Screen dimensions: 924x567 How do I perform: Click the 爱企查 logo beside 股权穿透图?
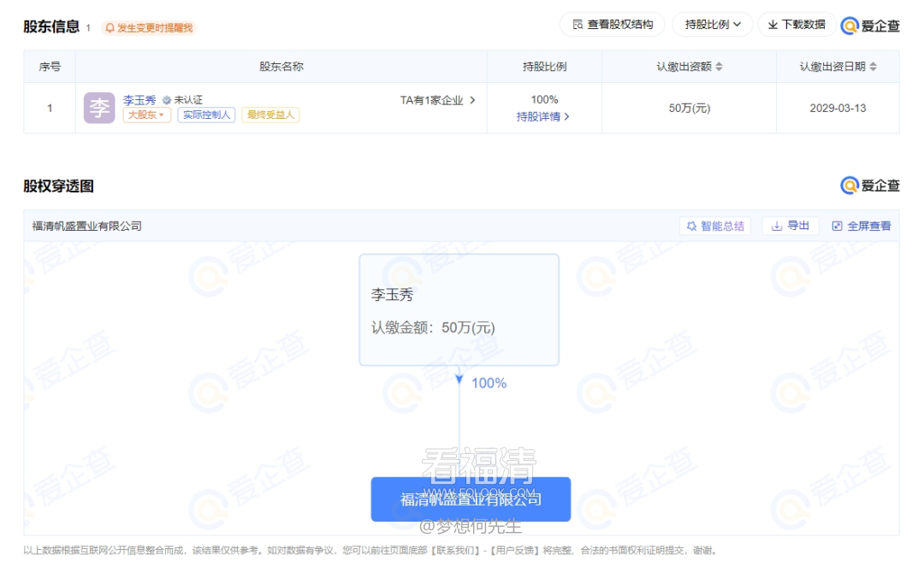(870, 186)
